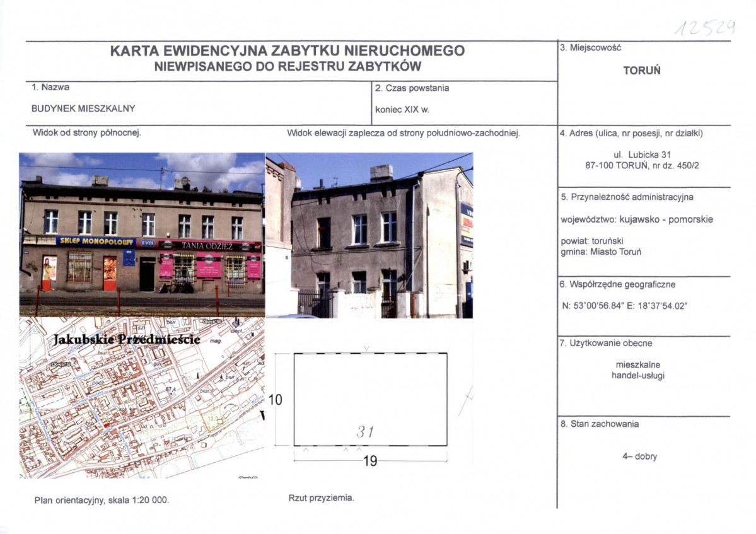Click the TORUŃ locality field
The image size is (756, 534).
tap(642, 71)
